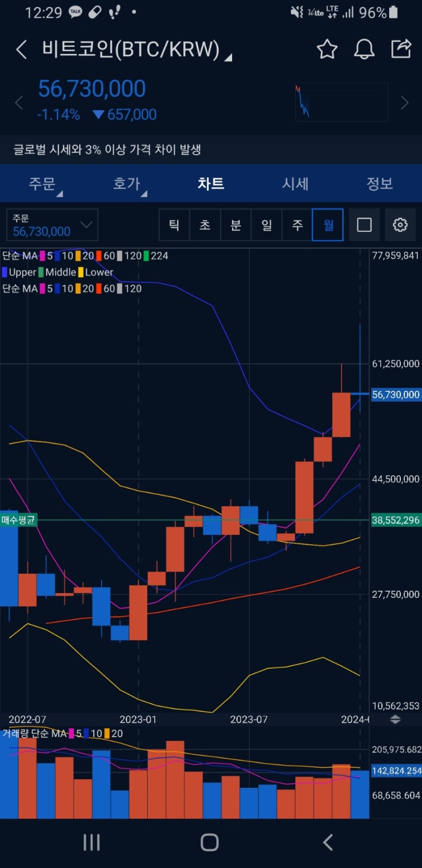Tap Android back navigation button
Screen dimensions: 422x868
coord(328,842)
